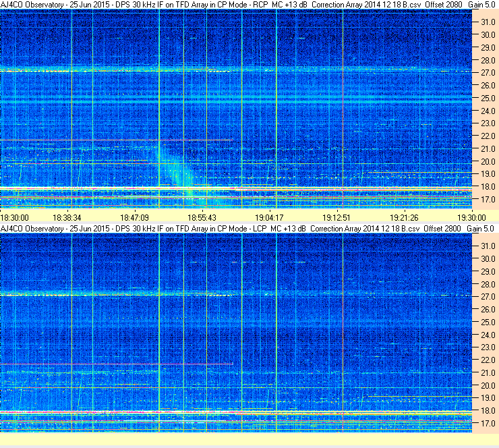Click the 18:38:34 time axis label
The image size is (499, 448).
coord(67,218)
